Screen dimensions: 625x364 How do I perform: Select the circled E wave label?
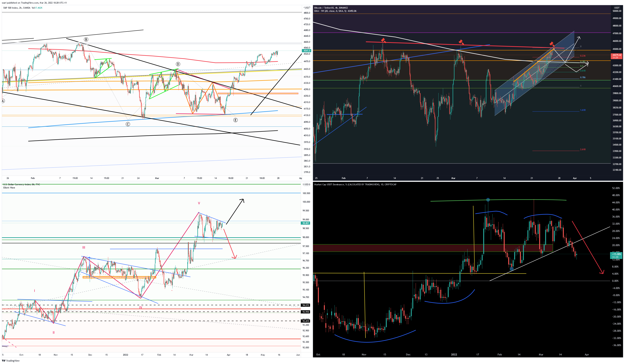click(x=235, y=120)
